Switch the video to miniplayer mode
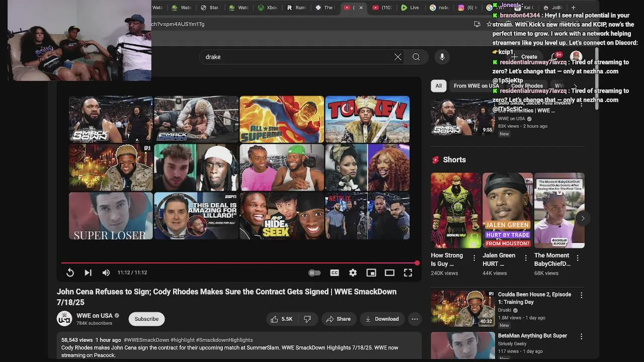This screenshot has width=644, height=362. coord(371,273)
